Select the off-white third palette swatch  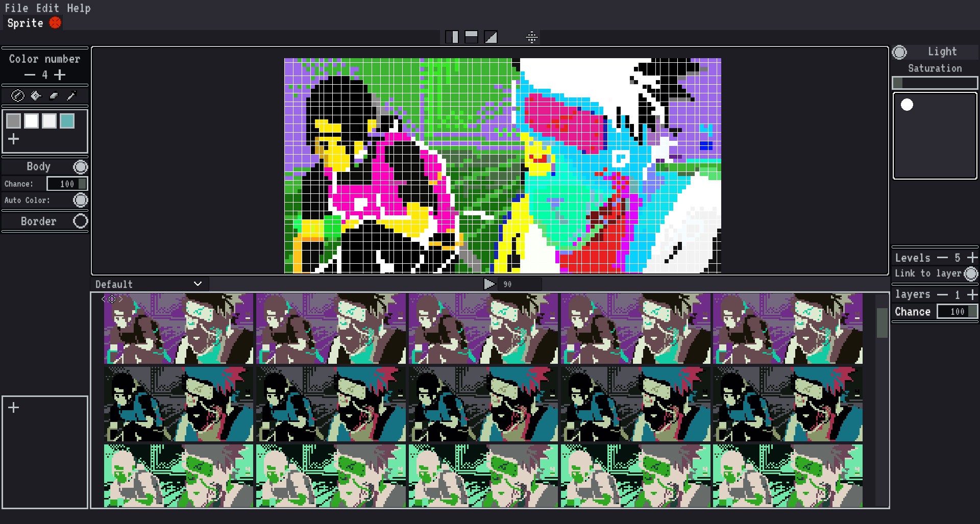tap(49, 121)
